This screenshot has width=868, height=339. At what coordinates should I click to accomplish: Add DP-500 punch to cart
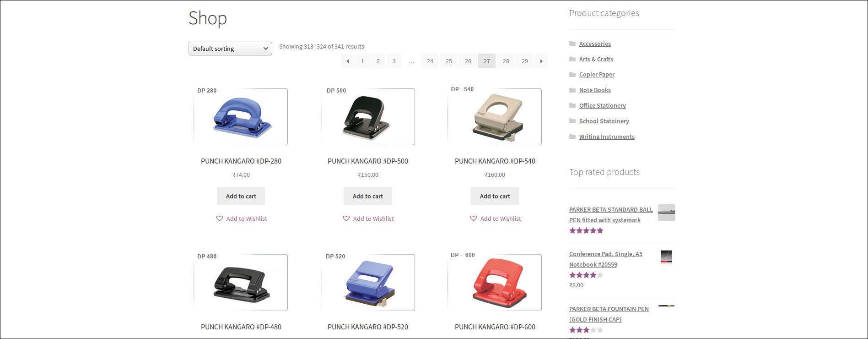(x=368, y=196)
